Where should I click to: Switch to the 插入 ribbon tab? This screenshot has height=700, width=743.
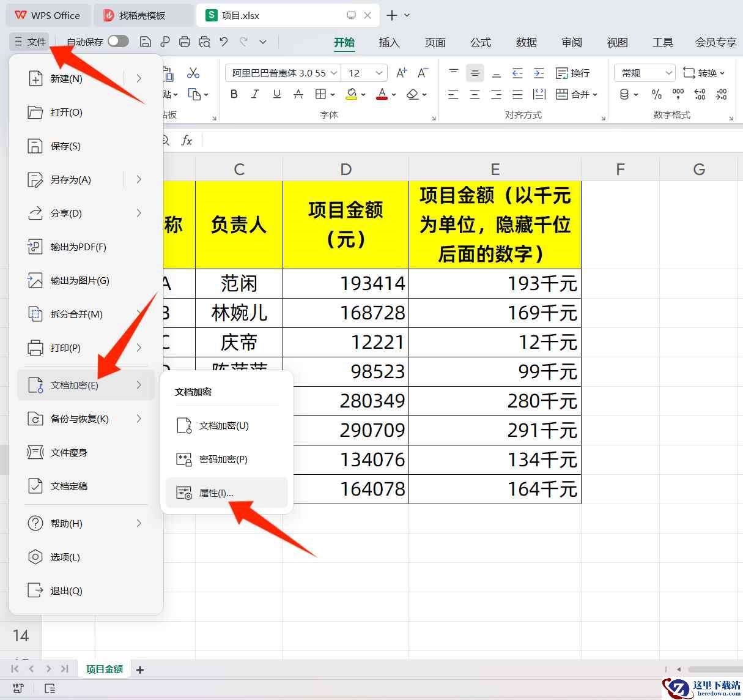(389, 42)
